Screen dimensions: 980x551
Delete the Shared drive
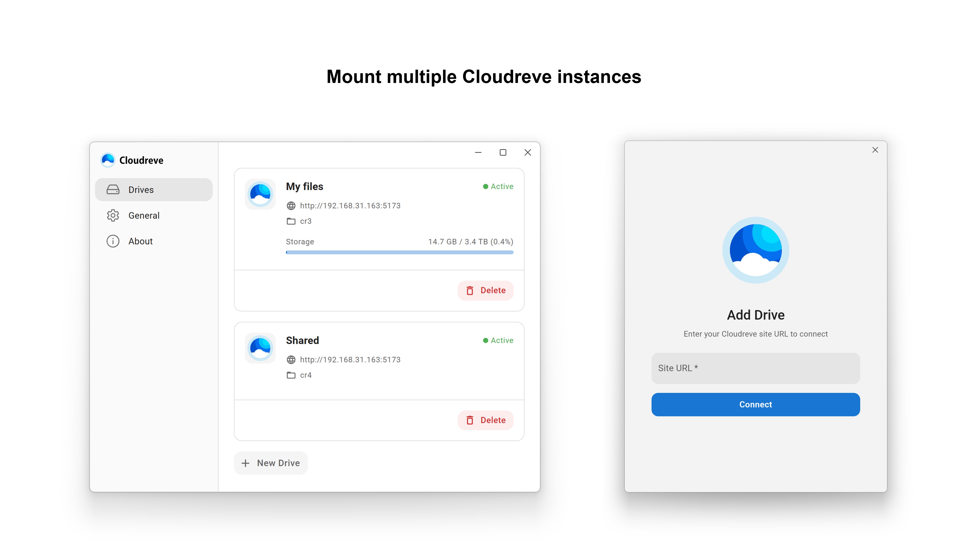pyautogui.click(x=486, y=420)
